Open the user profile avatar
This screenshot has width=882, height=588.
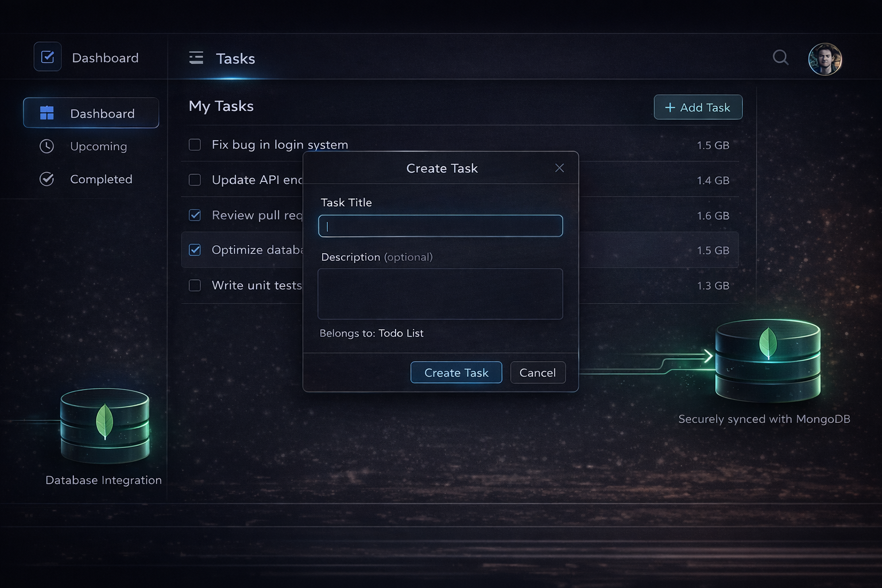825,59
